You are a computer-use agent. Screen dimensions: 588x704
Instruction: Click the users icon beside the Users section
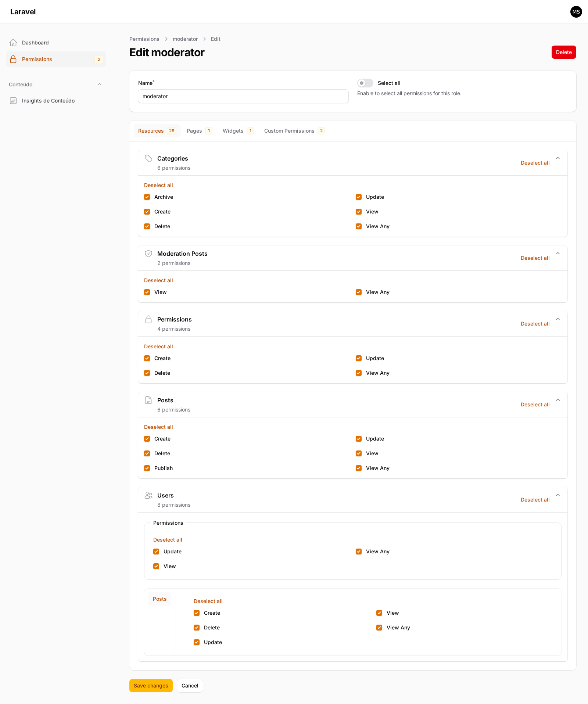pyautogui.click(x=148, y=495)
